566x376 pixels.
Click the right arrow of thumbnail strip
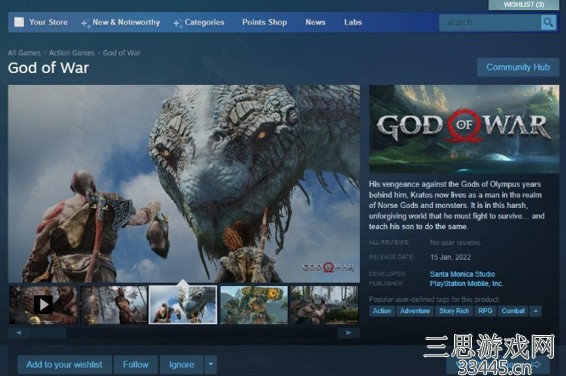(x=348, y=333)
